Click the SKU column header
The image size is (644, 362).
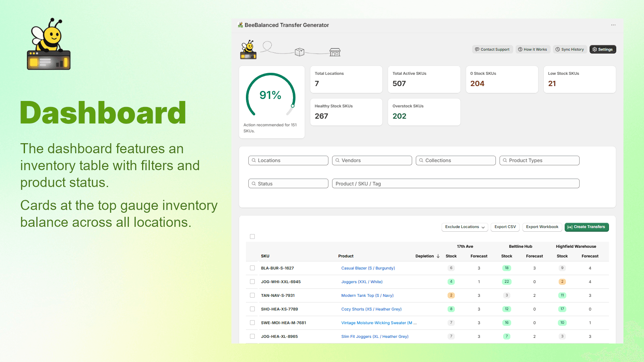pos(265,256)
